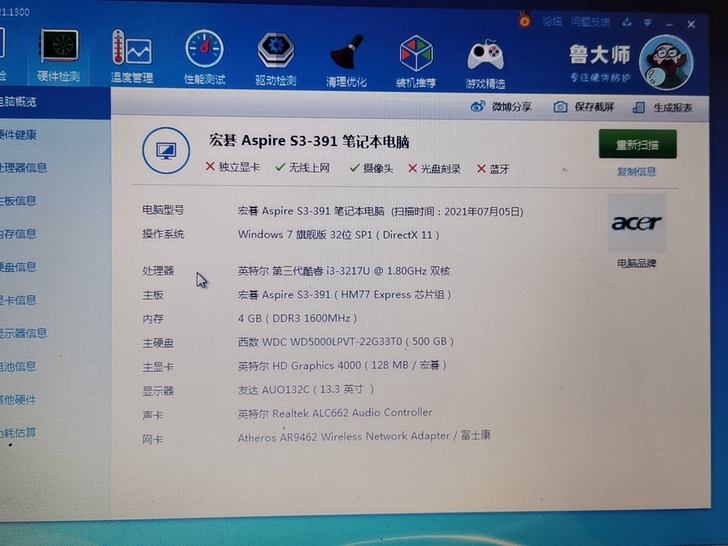
Task: Click the acer brand logo thumbnail
Action: (637, 223)
